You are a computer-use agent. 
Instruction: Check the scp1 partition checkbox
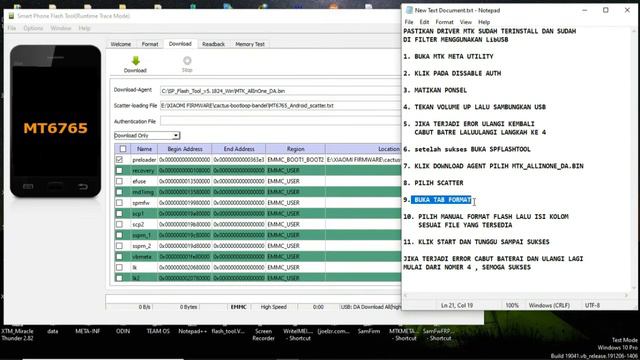pos(119,213)
